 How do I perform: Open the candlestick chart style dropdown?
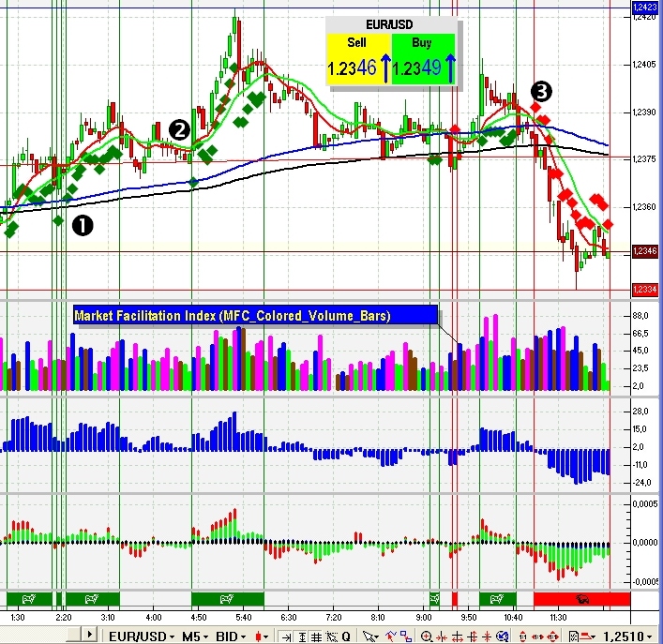click(262, 637)
